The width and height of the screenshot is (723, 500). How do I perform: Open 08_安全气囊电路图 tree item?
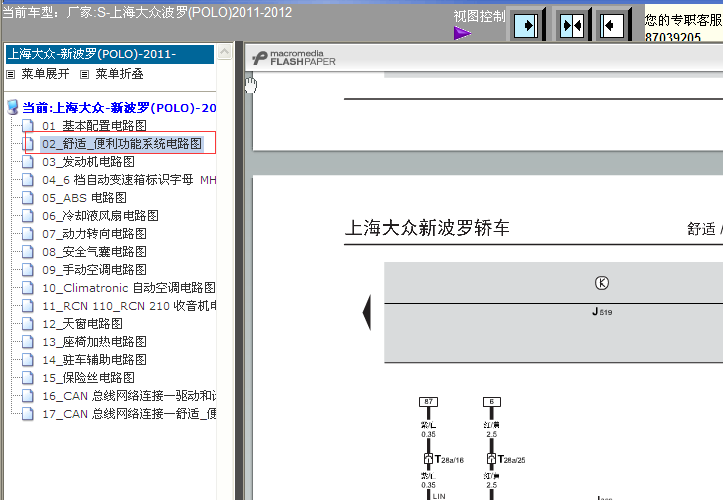pyautogui.click(x=95, y=251)
